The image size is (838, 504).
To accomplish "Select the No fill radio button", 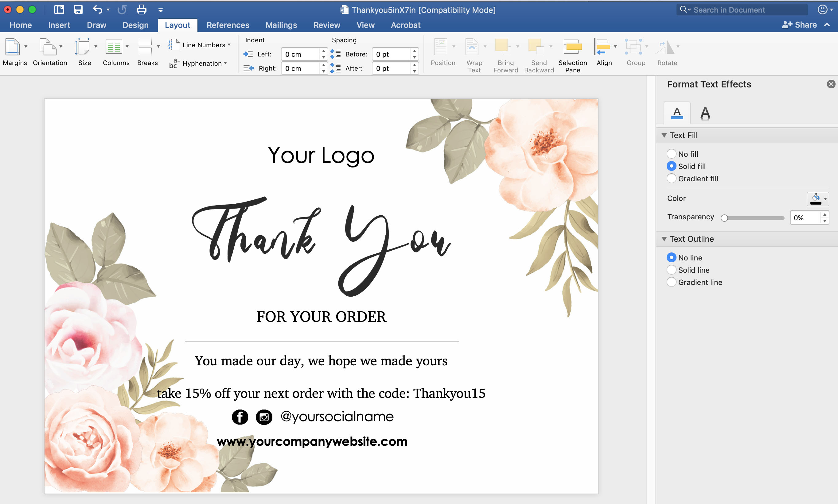I will pyautogui.click(x=671, y=154).
